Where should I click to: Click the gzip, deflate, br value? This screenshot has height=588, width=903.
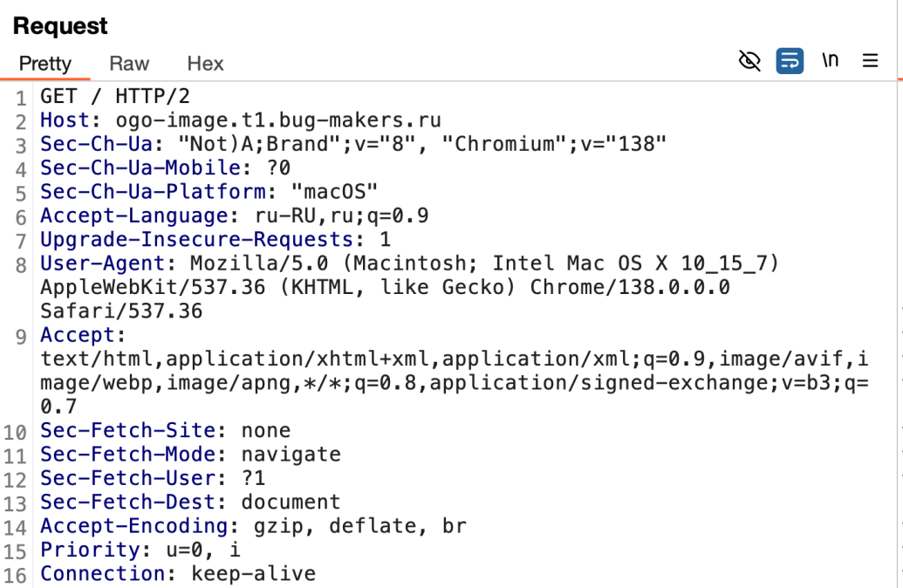tap(360, 526)
